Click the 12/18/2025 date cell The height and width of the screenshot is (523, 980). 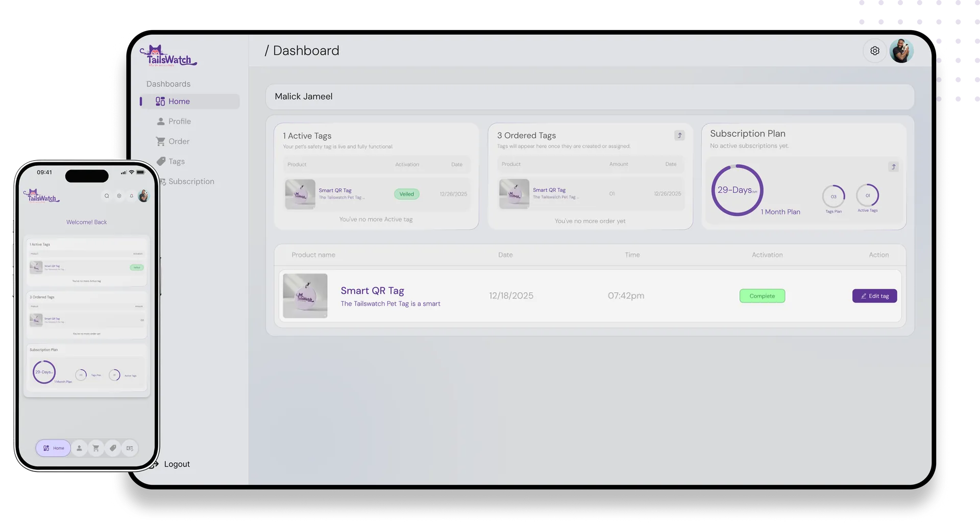click(x=511, y=296)
